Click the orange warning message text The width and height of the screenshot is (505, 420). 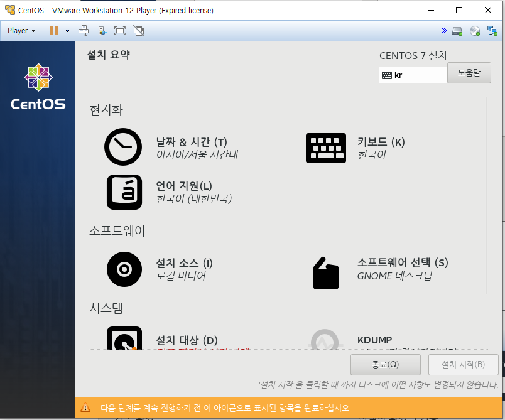tap(225, 408)
